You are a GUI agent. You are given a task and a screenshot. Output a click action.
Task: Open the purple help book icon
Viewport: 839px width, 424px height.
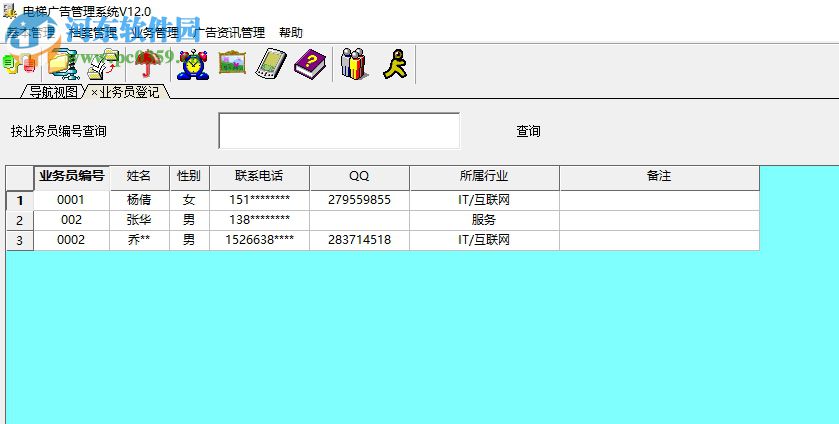(x=310, y=64)
